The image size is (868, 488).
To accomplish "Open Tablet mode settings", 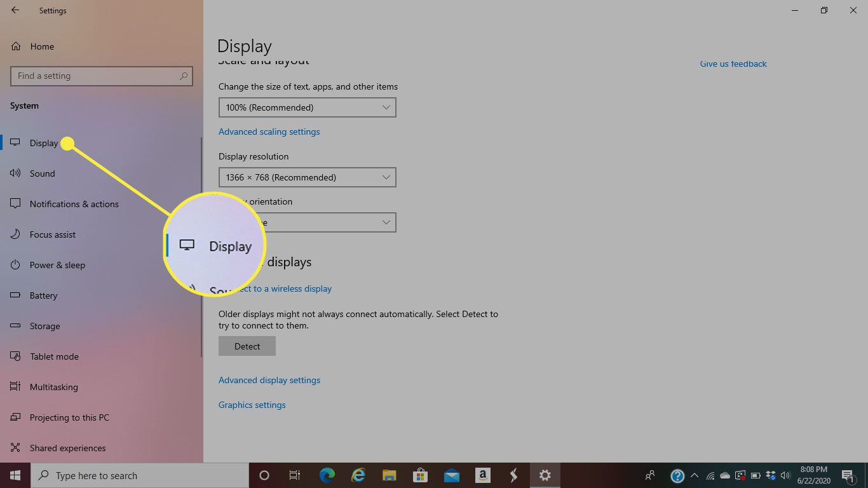I will pyautogui.click(x=54, y=356).
